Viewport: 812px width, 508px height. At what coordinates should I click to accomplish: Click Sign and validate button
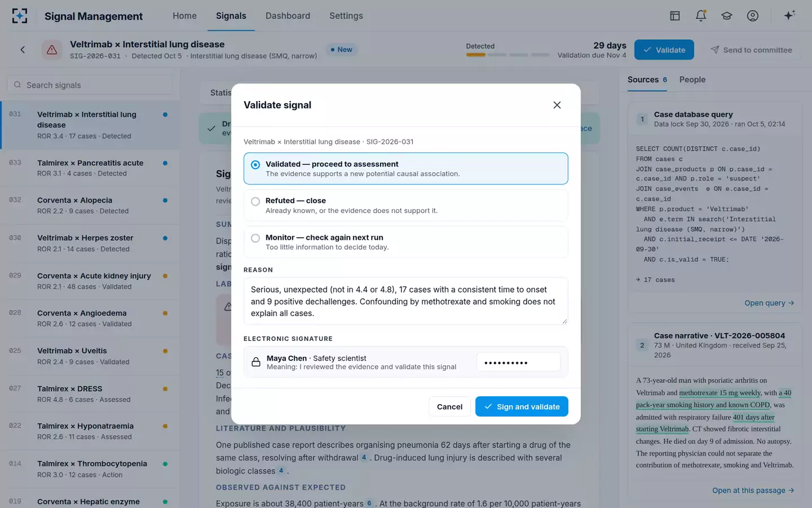522,406
